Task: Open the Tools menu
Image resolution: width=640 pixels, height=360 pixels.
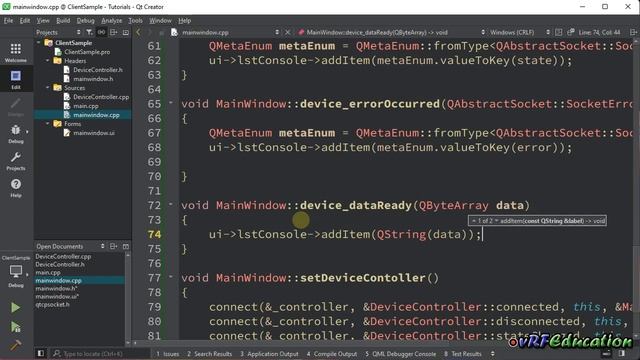Action: click(x=136, y=20)
